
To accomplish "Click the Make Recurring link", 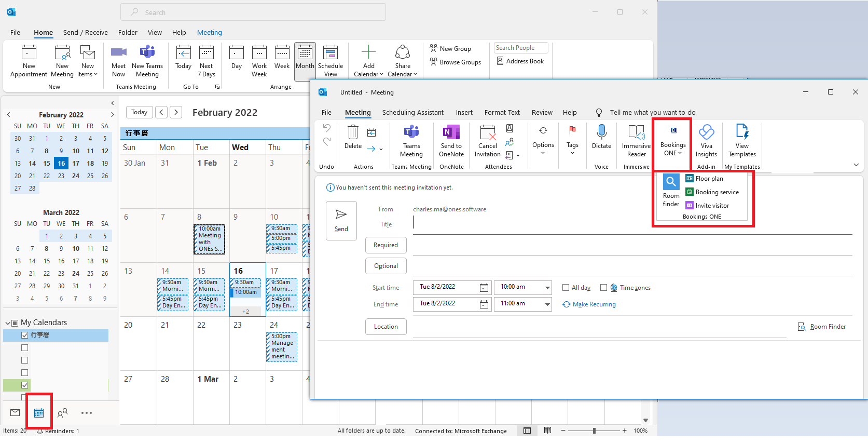I will [594, 305].
